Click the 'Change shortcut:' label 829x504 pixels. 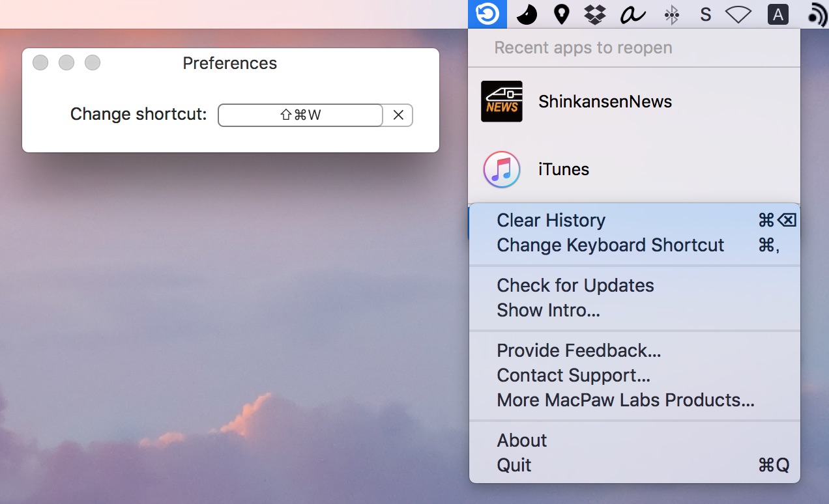click(x=138, y=114)
